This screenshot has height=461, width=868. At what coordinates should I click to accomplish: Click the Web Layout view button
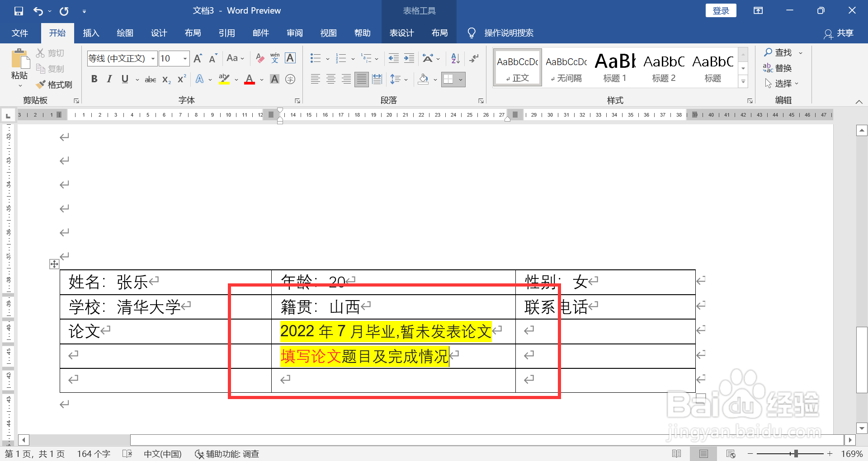pyautogui.click(x=731, y=454)
